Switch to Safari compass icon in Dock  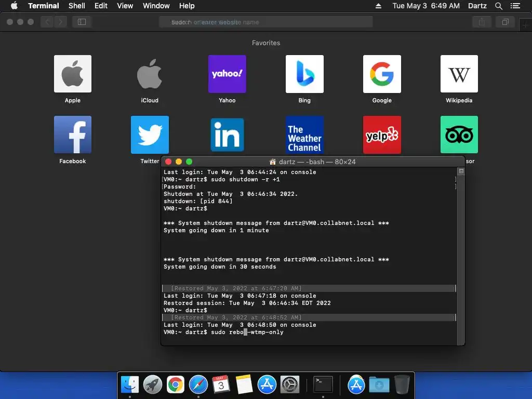pyautogui.click(x=198, y=385)
